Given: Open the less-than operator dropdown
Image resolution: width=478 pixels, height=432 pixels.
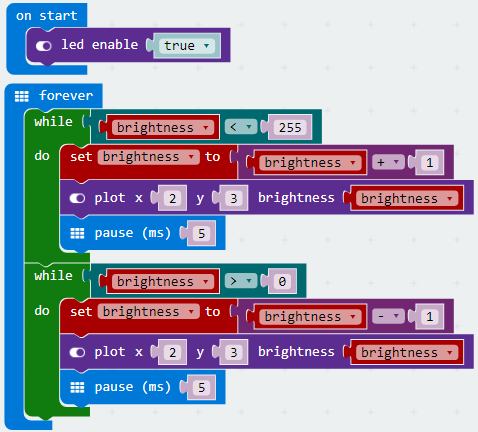Looking at the screenshot, I should (241, 127).
